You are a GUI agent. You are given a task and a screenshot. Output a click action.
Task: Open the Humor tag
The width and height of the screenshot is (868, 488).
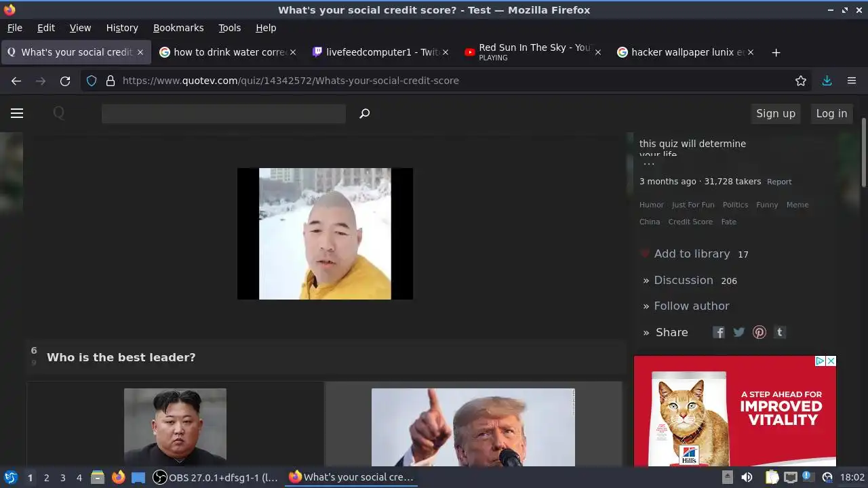click(652, 205)
